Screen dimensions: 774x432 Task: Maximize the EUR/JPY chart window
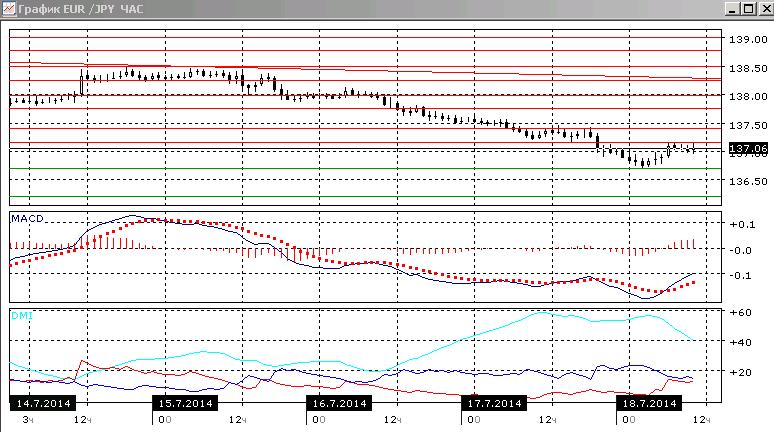[749, 9]
